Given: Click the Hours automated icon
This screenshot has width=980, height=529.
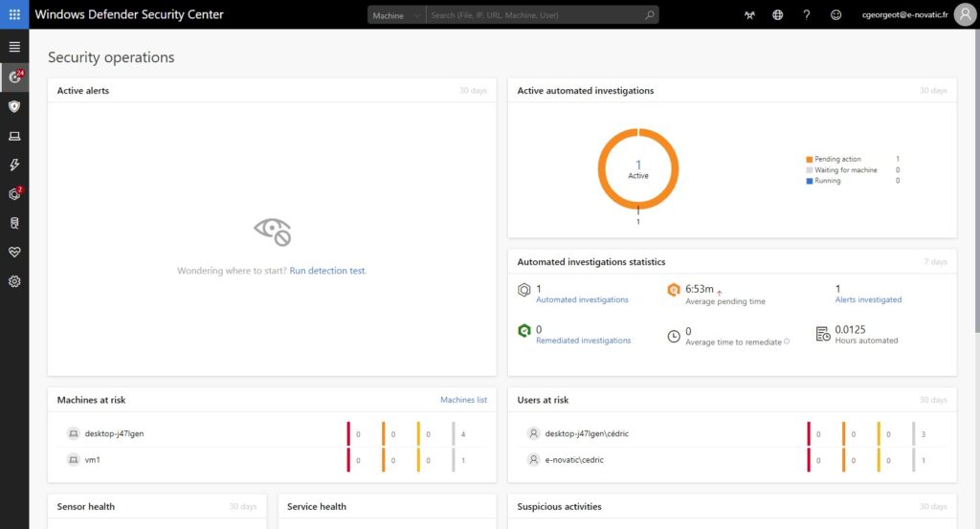Looking at the screenshot, I should [x=823, y=334].
